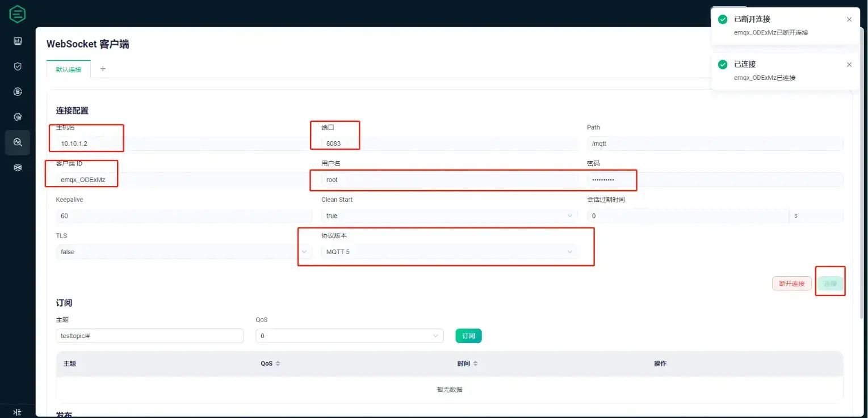
Task: Click the 订阅 section heading
Action: click(x=64, y=303)
